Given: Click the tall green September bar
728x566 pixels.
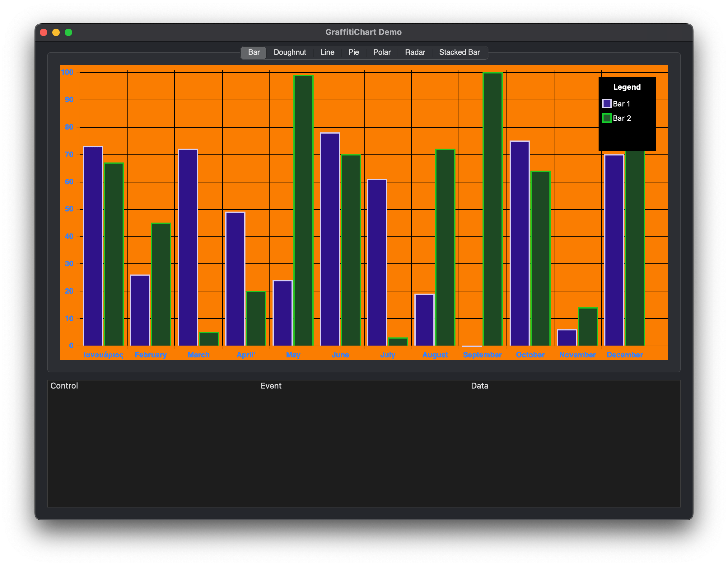Looking at the screenshot, I should (x=492, y=209).
